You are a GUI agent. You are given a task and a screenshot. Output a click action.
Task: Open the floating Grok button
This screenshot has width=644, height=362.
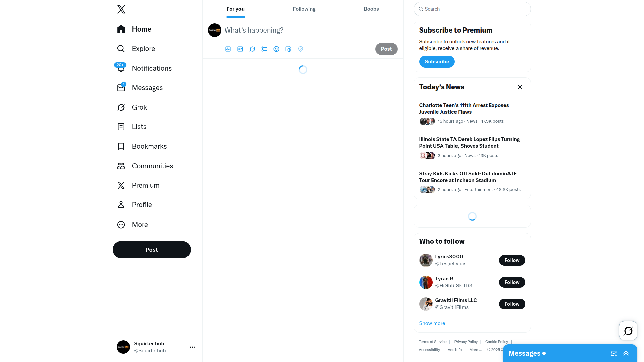pyautogui.click(x=628, y=331)
